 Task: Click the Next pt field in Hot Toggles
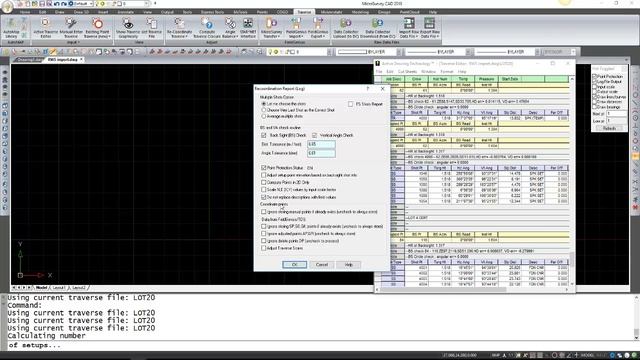(616, 113)
